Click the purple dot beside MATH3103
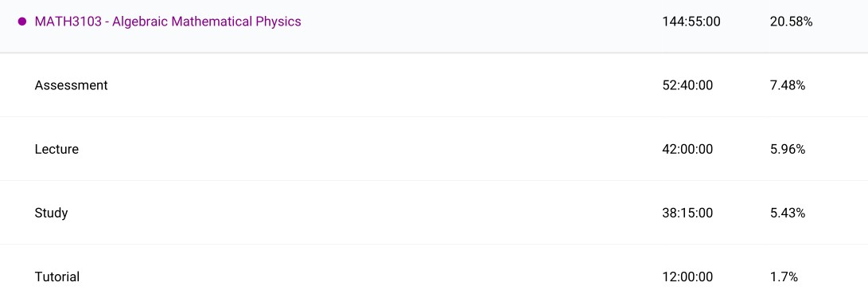The image size is (868, 302). point(22,22)
